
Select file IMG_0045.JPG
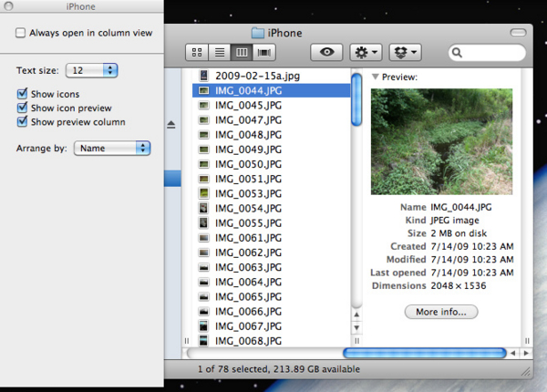[271, 106]
